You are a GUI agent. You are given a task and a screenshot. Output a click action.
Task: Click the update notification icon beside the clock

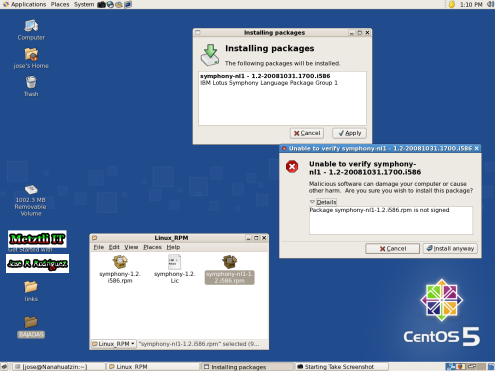pos(452,4)
